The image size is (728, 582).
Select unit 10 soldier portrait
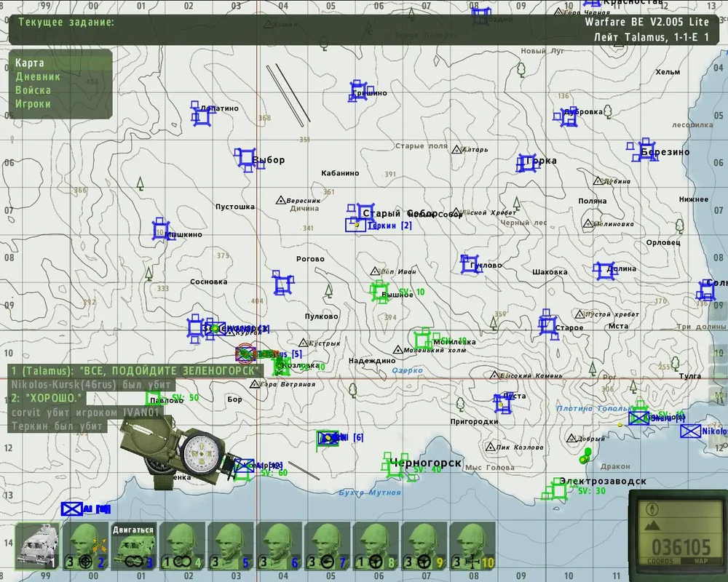pos(472,546)
